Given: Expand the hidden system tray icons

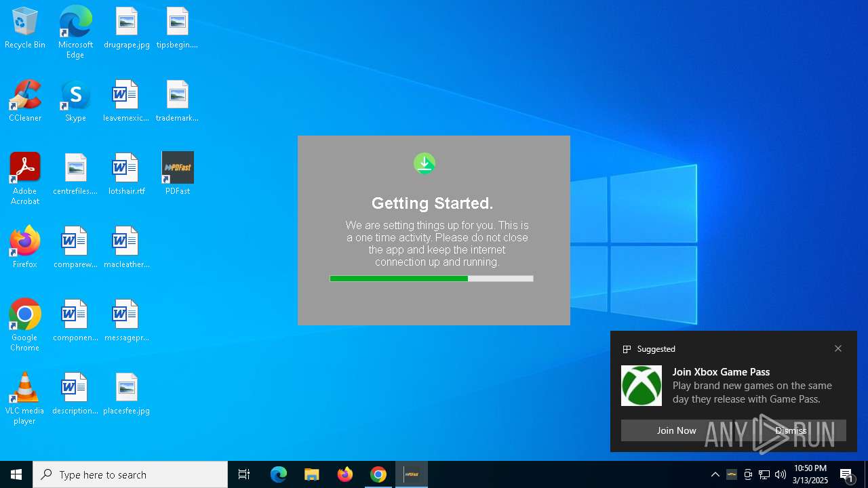Looking at the screenshot, I should point(715,474).
